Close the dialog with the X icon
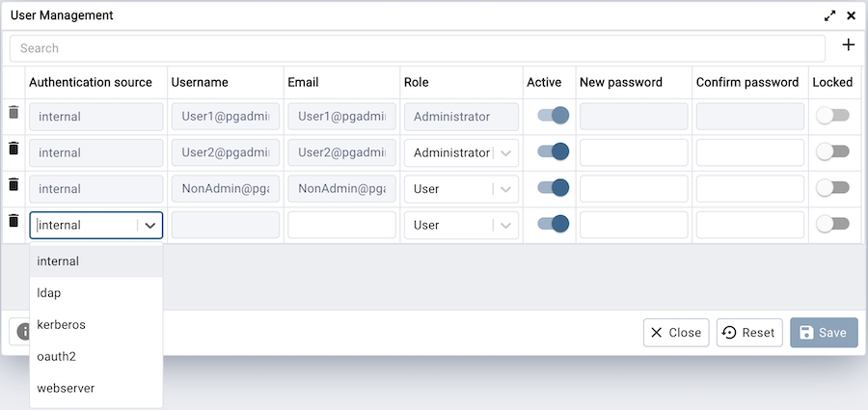Screen dimensions: 868x410 tap(851, 15)
